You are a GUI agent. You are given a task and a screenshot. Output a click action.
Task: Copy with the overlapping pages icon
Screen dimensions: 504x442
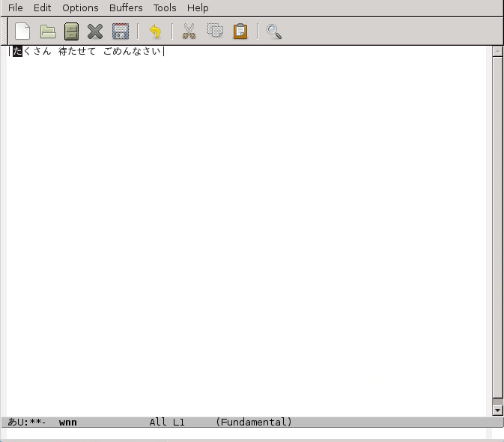coord(216,30)
